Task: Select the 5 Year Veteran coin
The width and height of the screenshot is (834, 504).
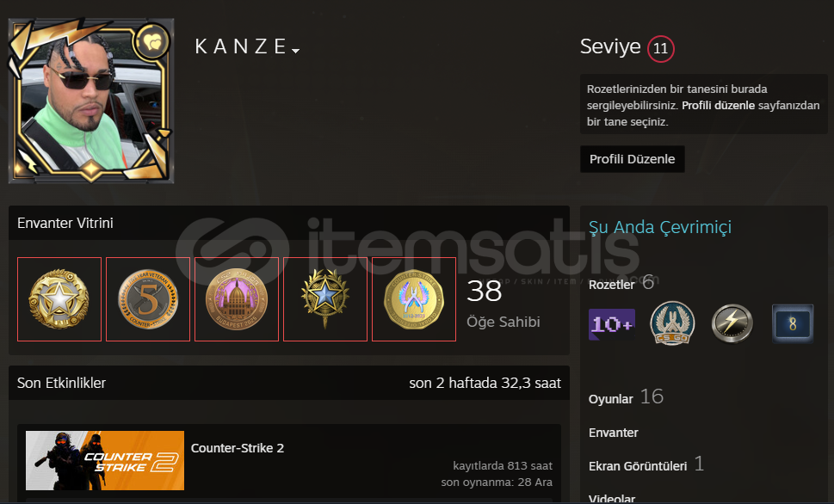Action: click(148, 299)
